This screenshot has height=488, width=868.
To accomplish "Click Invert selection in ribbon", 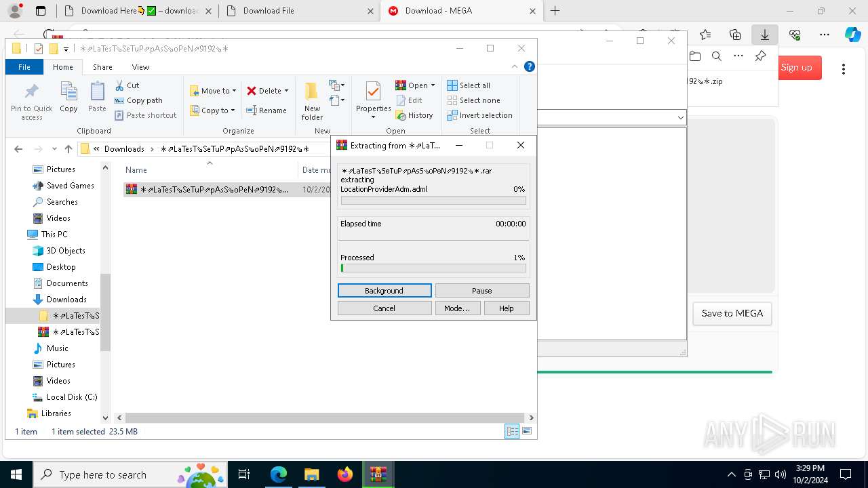I will click(x=480, y=115).
